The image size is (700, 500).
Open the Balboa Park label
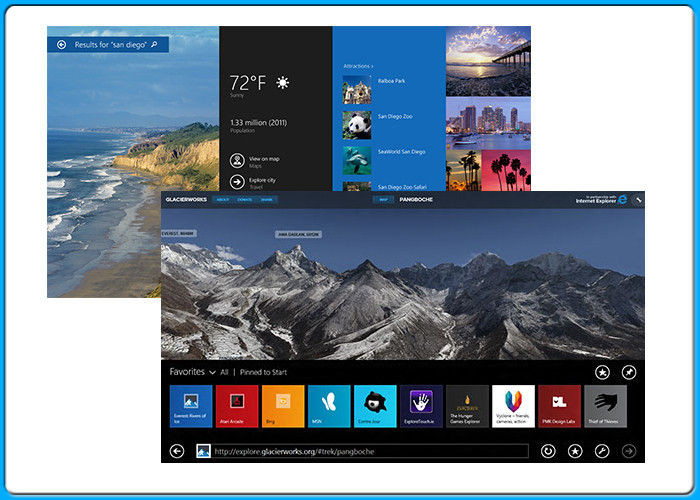pyautogui.click(x=392, y=81)
